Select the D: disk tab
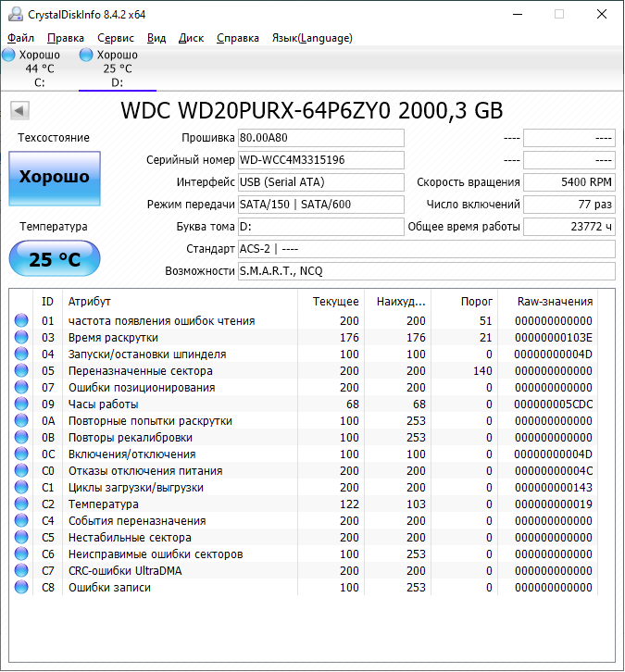The width and height of the screenshot is (625, 672). 117,68
